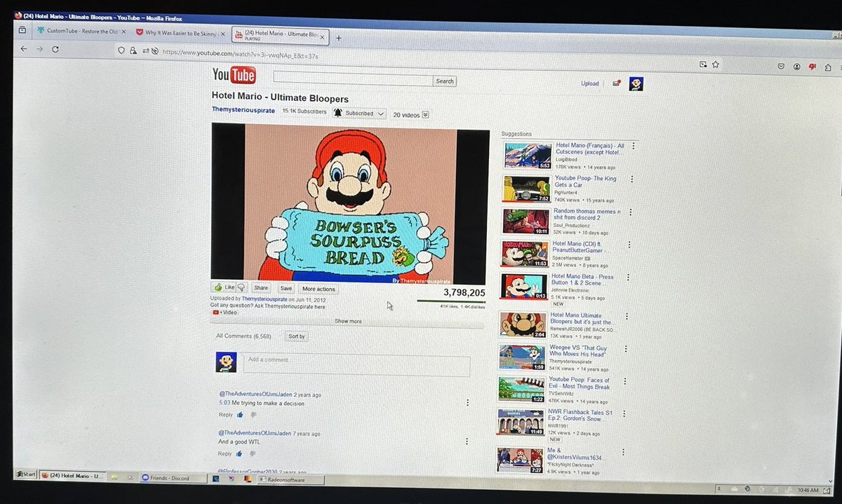Open the More actions menu
This screenshot has height=504, width=842.
coord(318,289)
